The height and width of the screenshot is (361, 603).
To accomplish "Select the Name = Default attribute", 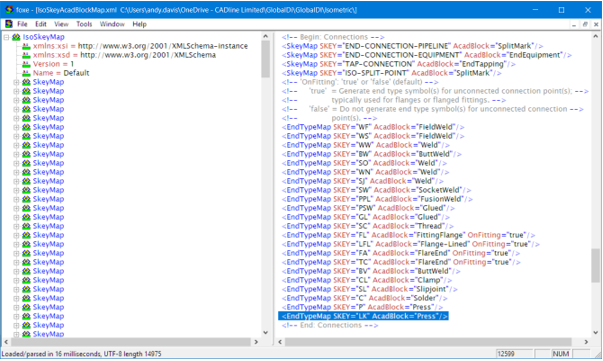I will click(61, 73).
